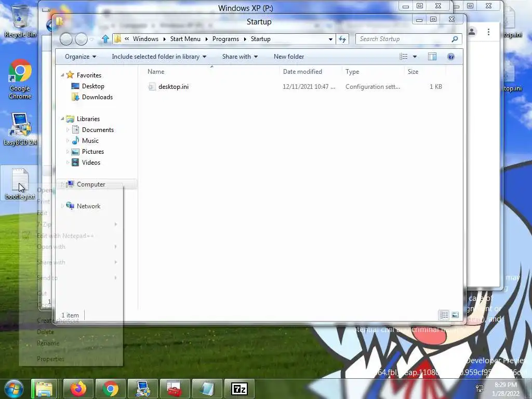
Task: Click the Forward navigation button in Startup window
Action: 81,39
